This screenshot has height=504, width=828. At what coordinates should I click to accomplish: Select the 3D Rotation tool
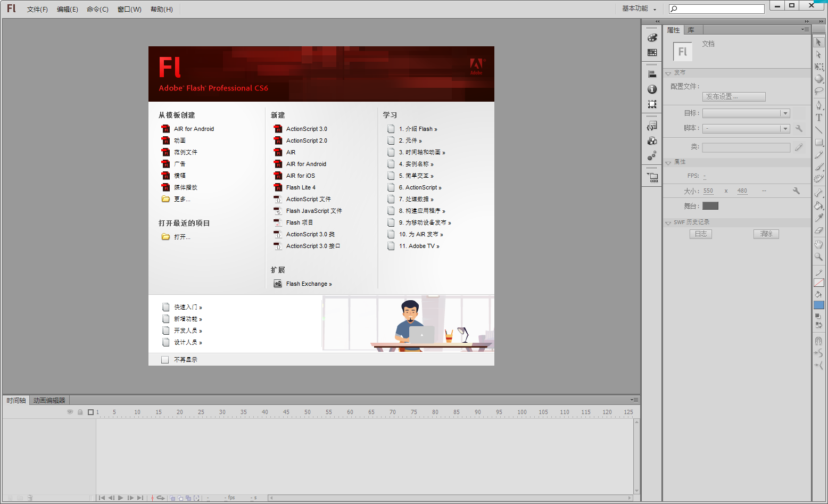click(819, 79)
